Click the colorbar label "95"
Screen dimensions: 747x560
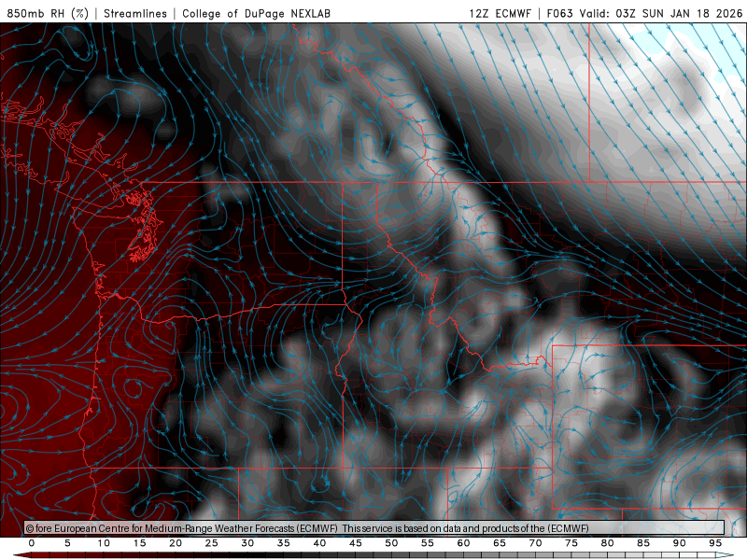(x=715, y=543)
